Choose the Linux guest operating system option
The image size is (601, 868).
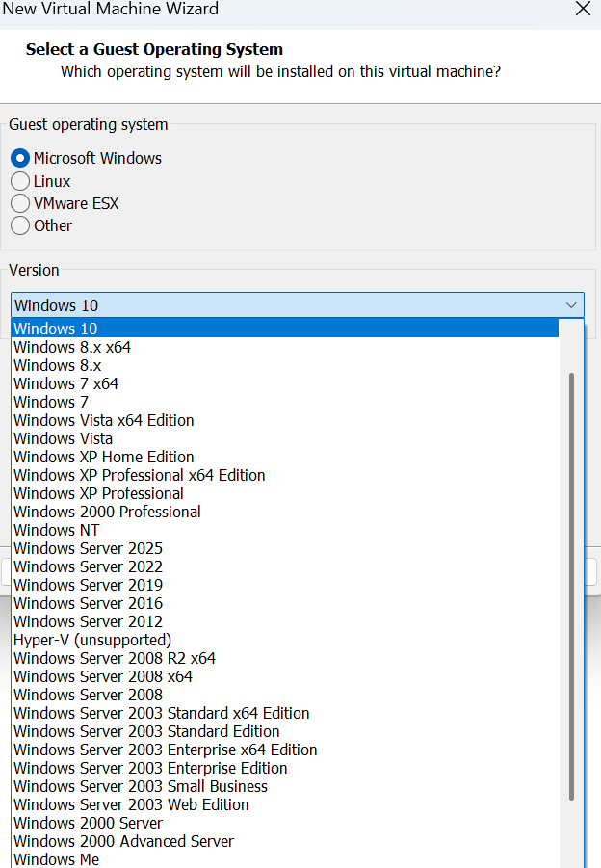coord(20,181)
